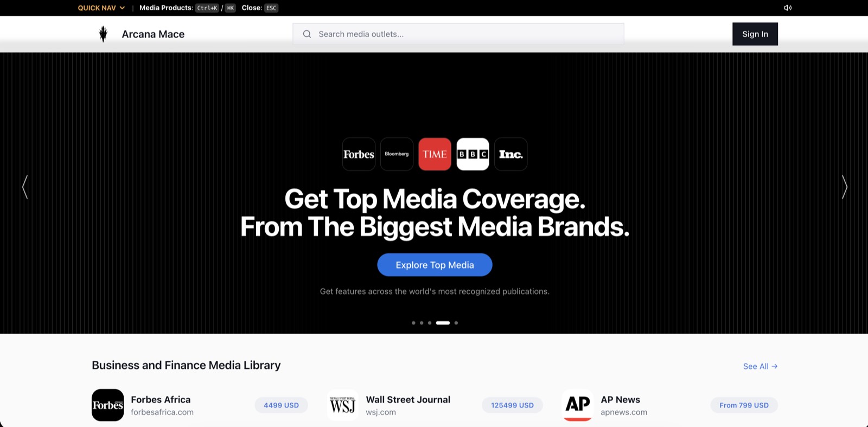Click AP News From 799 USD badge
The image size is (868, 427).
(744, 405)
